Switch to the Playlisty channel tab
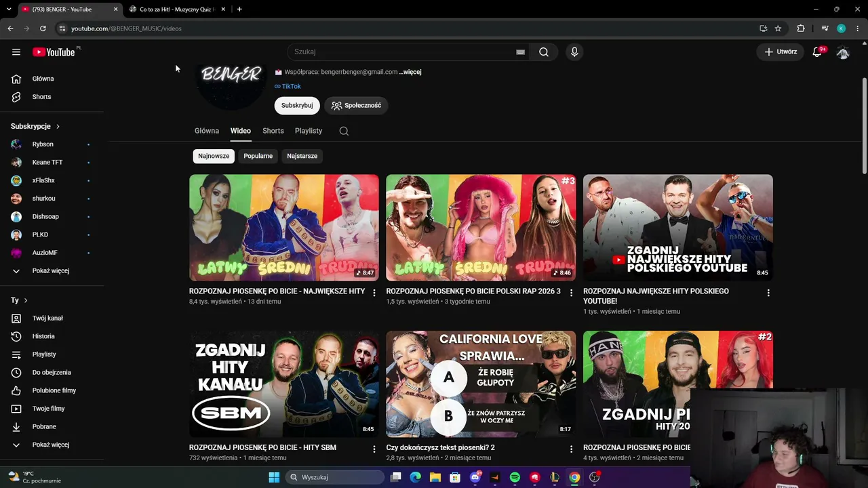This screenshot has height=488, width=868. tap(309, 131)
